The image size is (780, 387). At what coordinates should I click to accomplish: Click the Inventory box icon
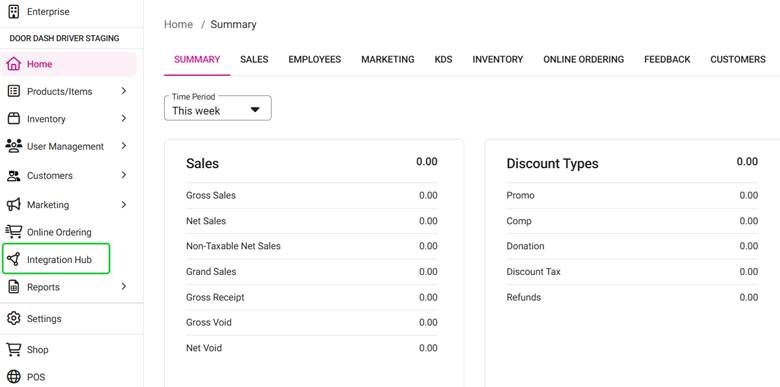[14, 118]
